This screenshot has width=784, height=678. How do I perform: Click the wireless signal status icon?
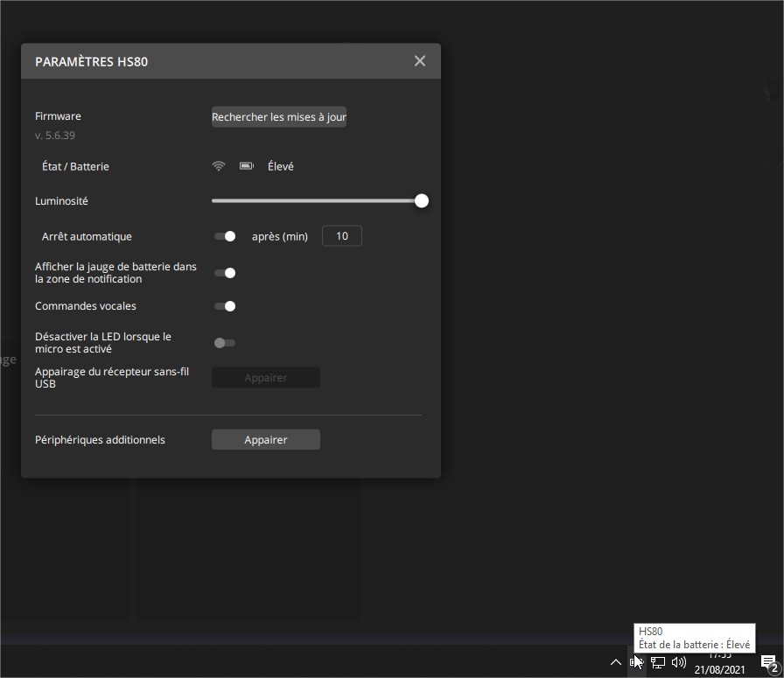click(x=219, y=166)
